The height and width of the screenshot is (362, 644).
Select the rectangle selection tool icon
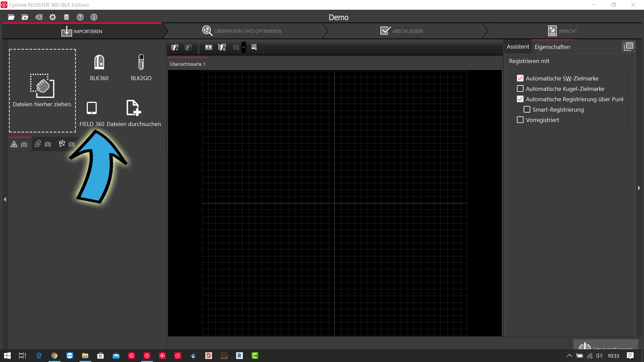(x=236, y=47)
